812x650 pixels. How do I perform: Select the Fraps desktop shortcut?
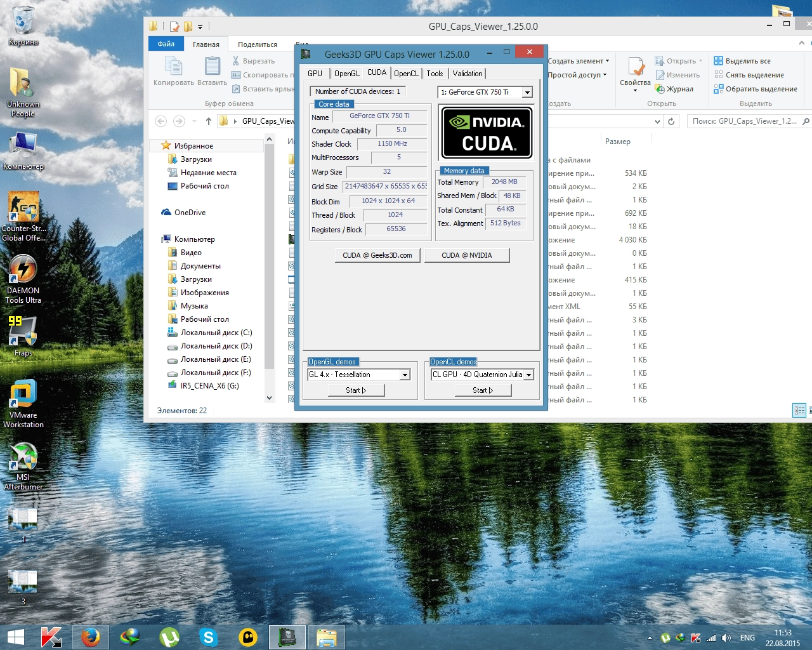tap(23, 336)
